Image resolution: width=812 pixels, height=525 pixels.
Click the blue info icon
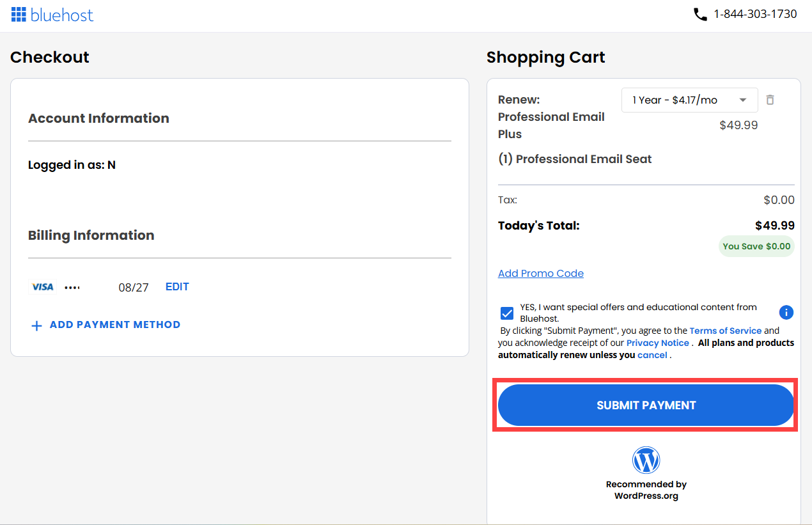(x=786, y=313)
